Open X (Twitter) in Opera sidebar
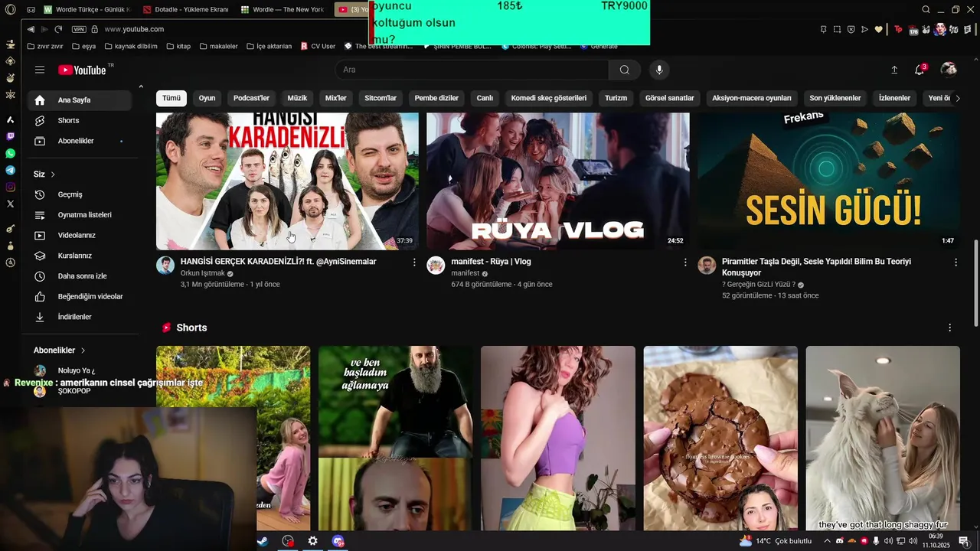The width and height of the screenshot is (980, 551). (x=10, y=204)
